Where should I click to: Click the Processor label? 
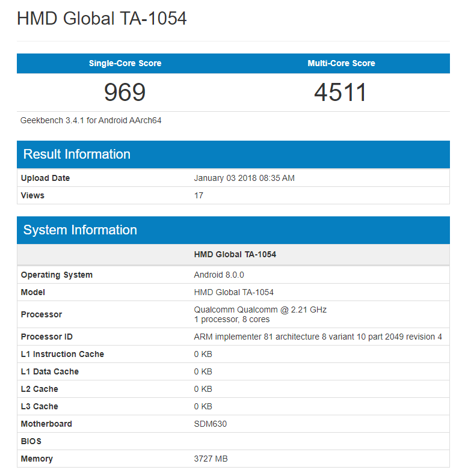pyautogui.click(x=42, y=314)
